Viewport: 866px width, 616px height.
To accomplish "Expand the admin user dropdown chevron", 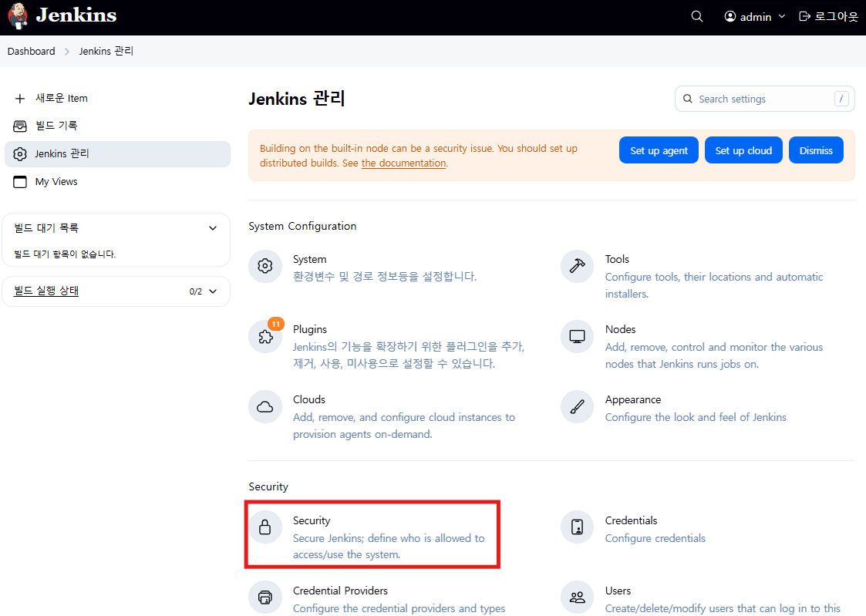I will click(x=781, y=16).
